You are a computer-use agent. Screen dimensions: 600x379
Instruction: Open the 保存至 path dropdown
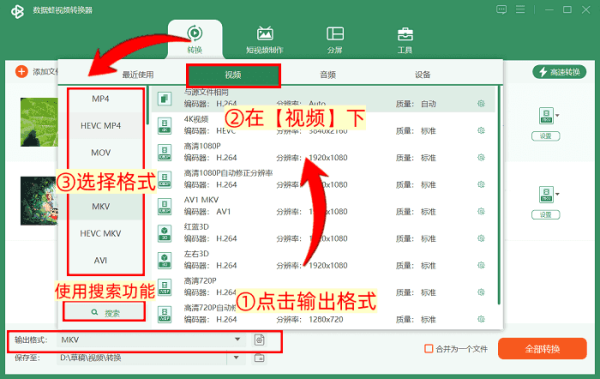(236, 358)
